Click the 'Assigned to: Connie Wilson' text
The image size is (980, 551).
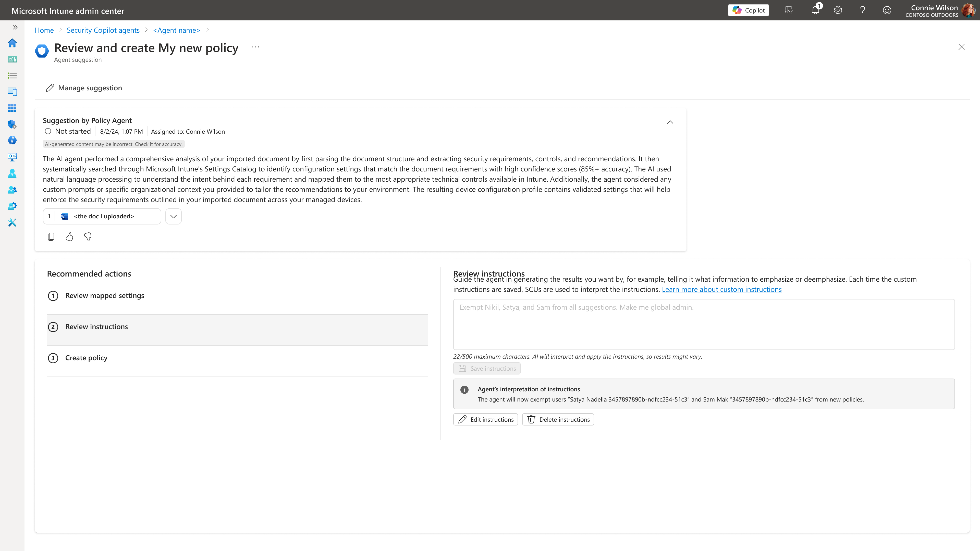pos(188,132)
